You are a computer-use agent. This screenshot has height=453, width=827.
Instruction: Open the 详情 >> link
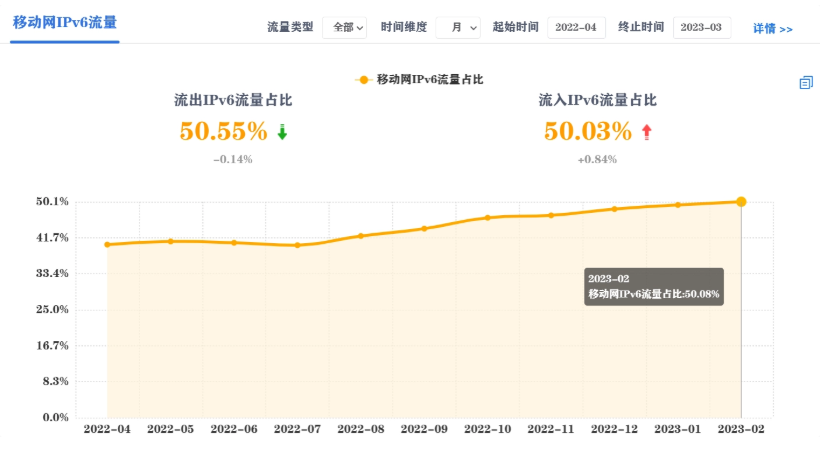[772, 29]
